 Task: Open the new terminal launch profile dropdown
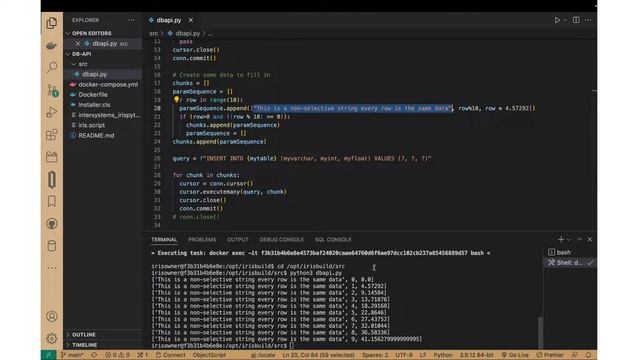coord(569,240)
